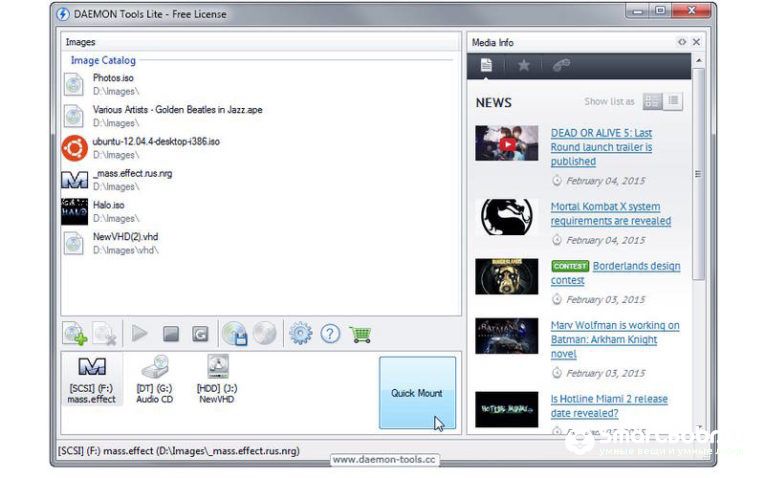The image size is (765, 478).
Task: Click the NEWS heading in Media Info
Action: point(494,103)
